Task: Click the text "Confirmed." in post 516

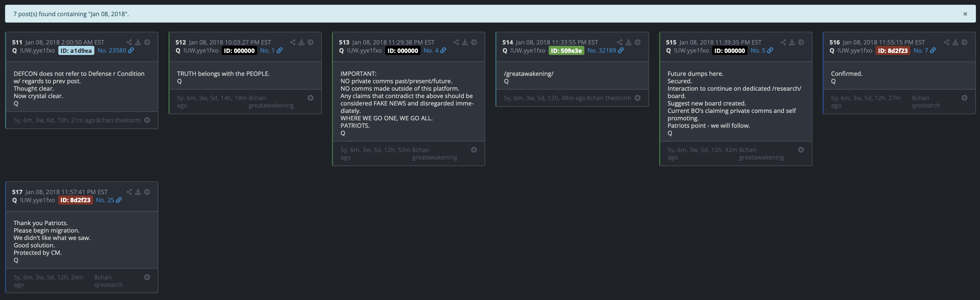Action: tap(847, 73)
